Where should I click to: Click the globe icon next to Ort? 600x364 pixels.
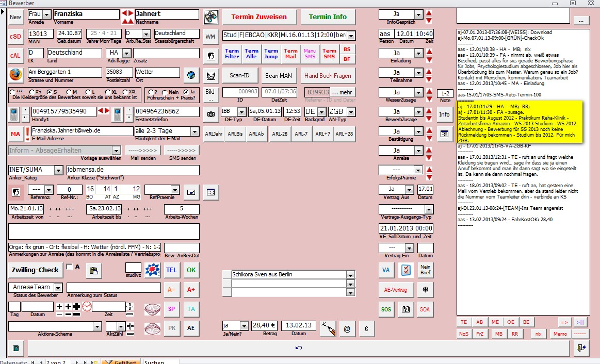tap(191, 75)
